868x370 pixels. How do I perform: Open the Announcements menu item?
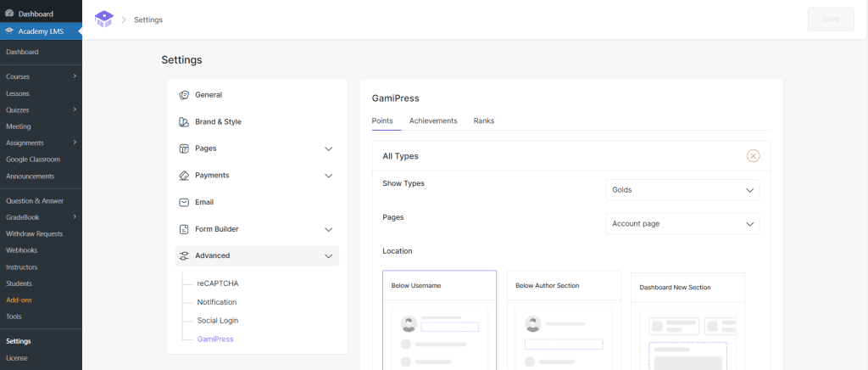click(31, 177)
